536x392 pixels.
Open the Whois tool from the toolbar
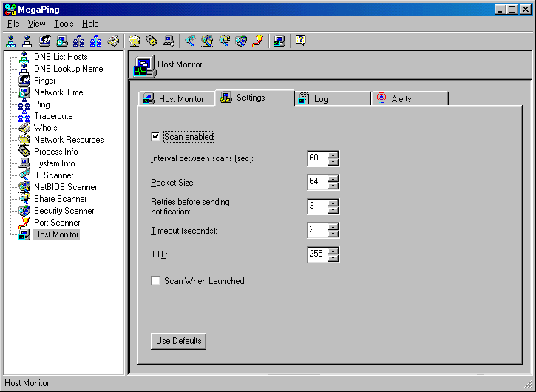click(x=113, y=41)
